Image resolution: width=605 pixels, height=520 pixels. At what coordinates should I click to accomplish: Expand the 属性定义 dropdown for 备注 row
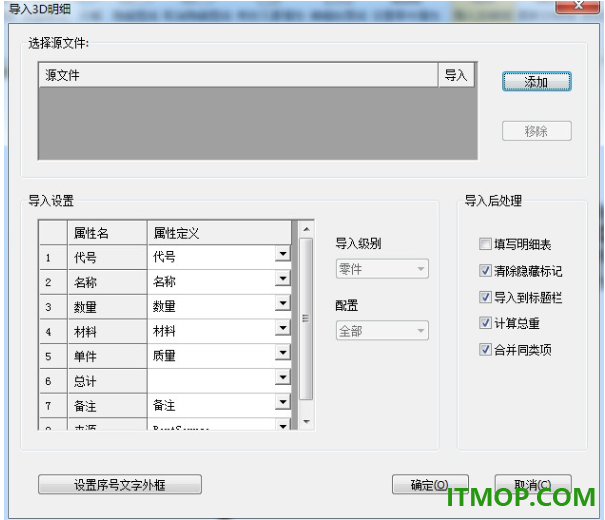pyautogui.click(x=283, y=402)
